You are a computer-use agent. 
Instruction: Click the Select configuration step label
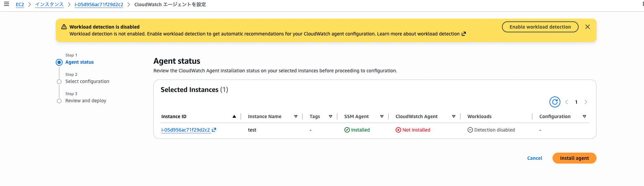[x=87, y=81]
